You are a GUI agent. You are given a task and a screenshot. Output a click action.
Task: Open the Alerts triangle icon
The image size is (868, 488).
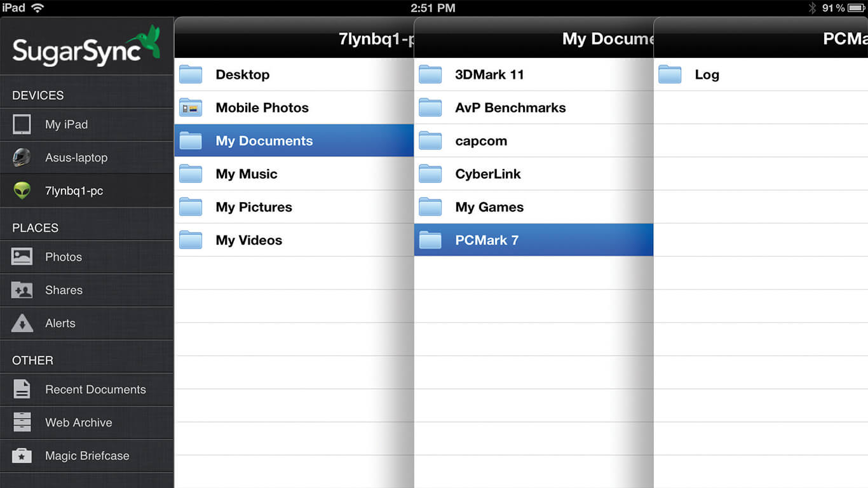22,323
